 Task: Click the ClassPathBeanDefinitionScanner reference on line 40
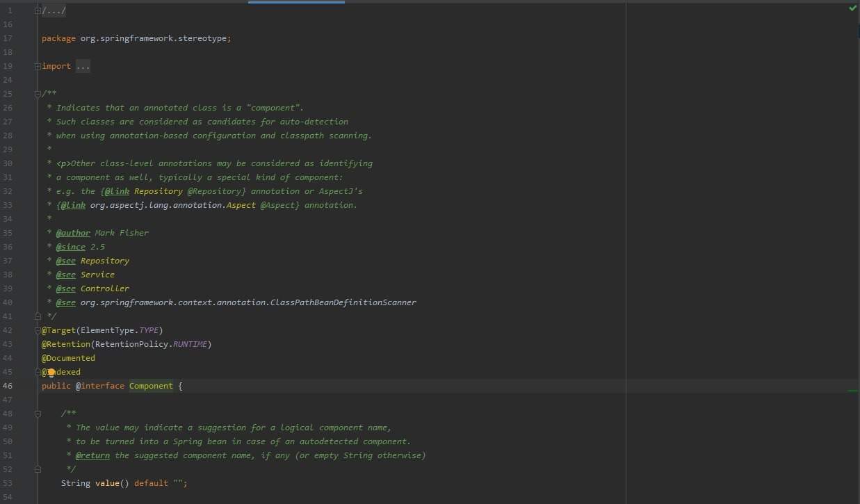coord(343,302)
